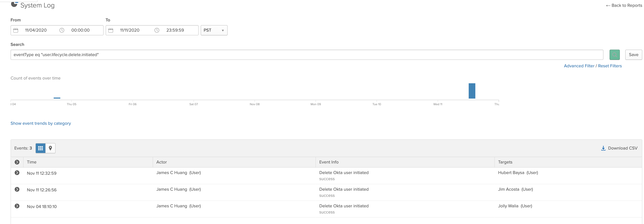Click the green search magnifier button

[x=614, y=55]
